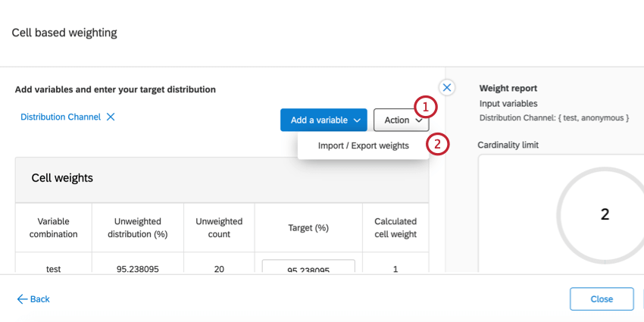Click the Cardinality limit gauge showing 2
Viewport: 644px width, 322px height.
(x=604, y=214)
